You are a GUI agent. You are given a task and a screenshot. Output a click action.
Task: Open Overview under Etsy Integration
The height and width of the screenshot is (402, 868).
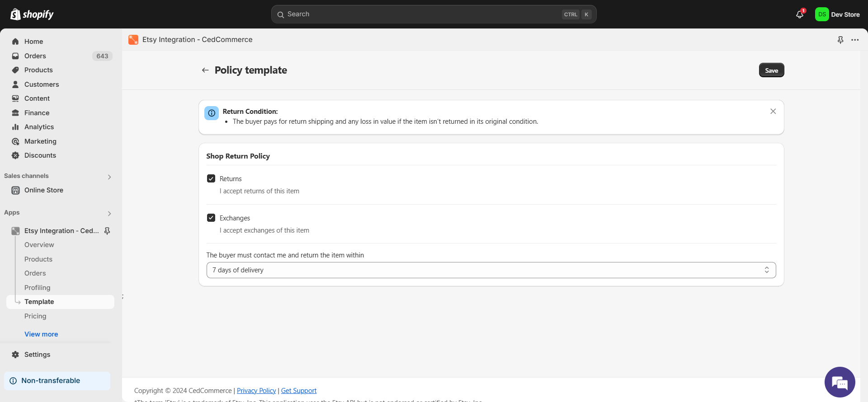[39, 245]
